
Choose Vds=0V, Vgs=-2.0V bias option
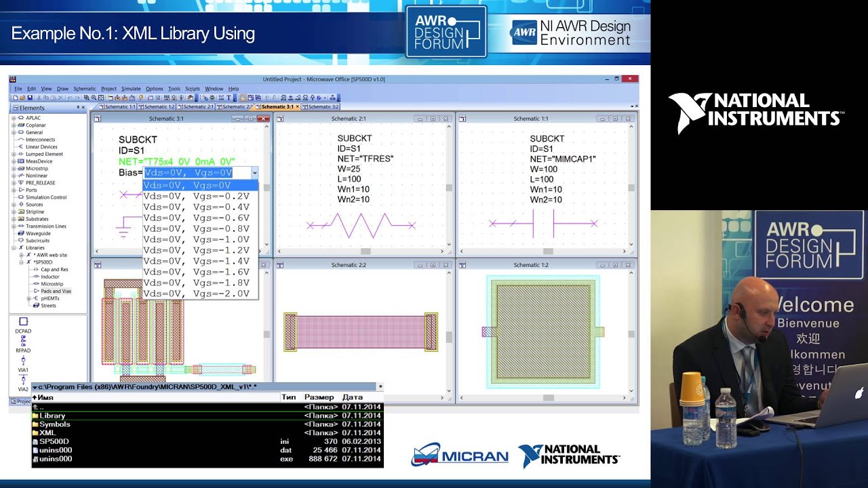200,293
